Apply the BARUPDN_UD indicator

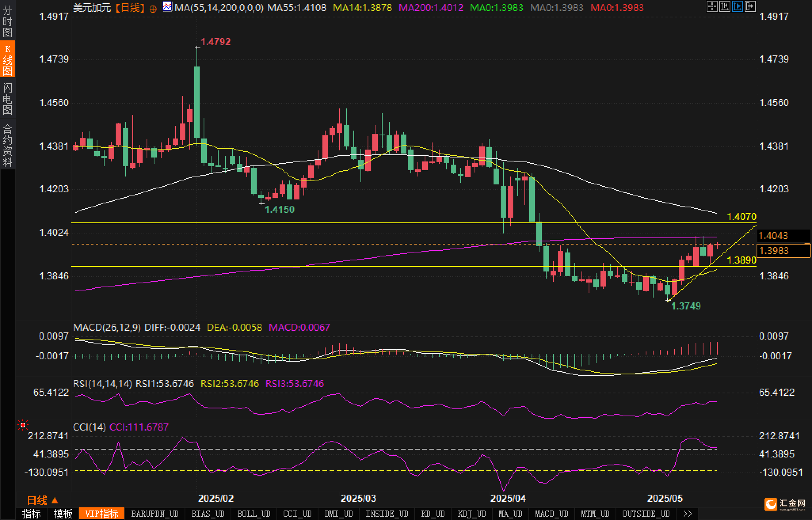(x=155, y=514)
